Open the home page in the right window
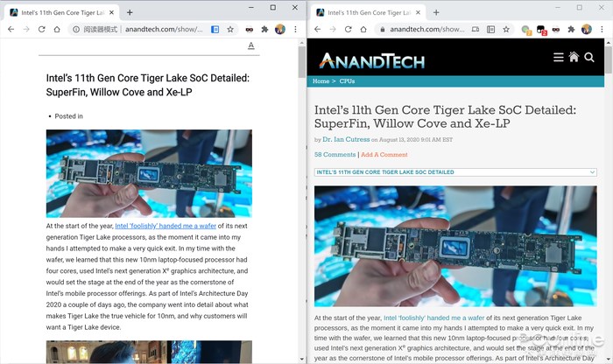The width and height of the screenshot is (613, 364). click(363, 29)
